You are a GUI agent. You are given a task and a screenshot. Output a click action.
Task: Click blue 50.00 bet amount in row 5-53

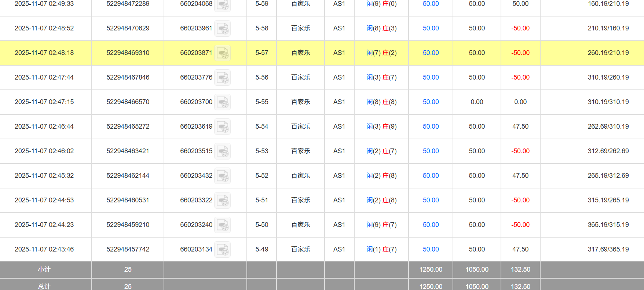[431, 151]
